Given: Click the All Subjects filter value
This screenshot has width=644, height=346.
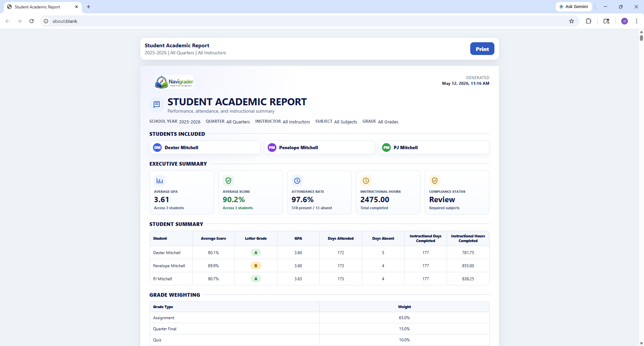Looking at the screenshot, I should pos(345,122).
